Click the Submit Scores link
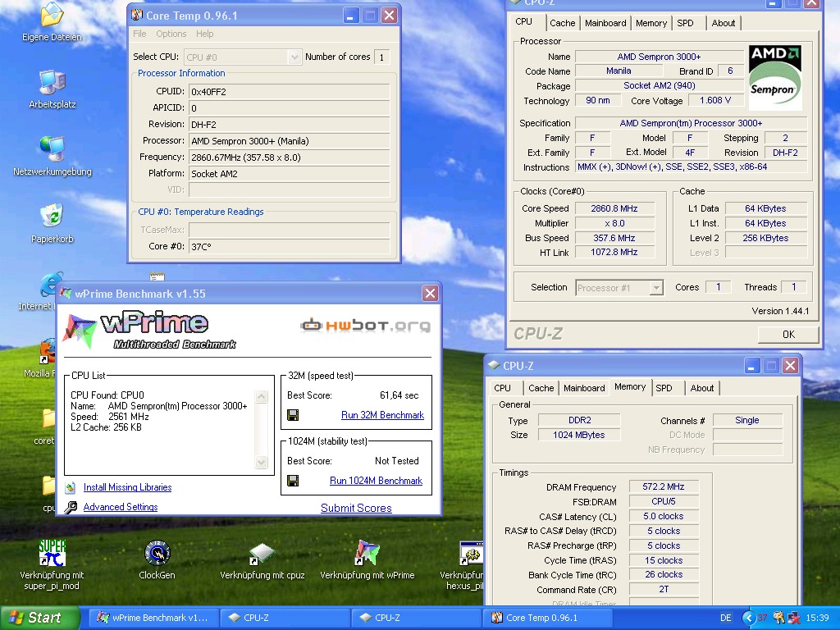The width and height of the screenshot is (840, 630). pyautogui.click(x=356, y=508)
